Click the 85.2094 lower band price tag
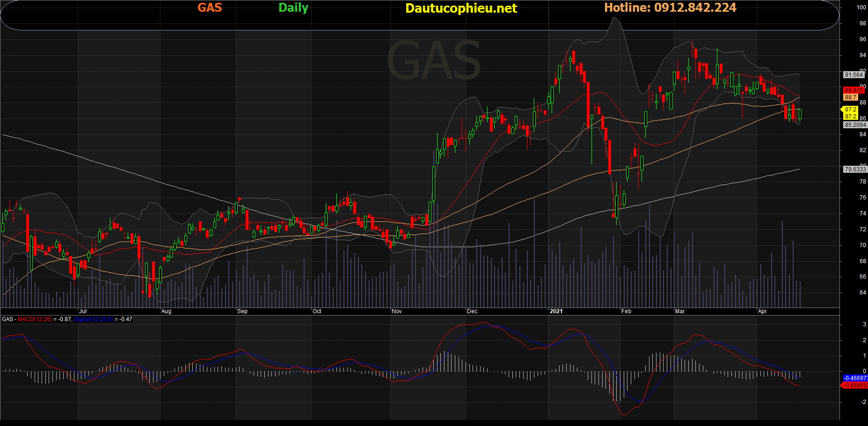 (x=855, y=125)
